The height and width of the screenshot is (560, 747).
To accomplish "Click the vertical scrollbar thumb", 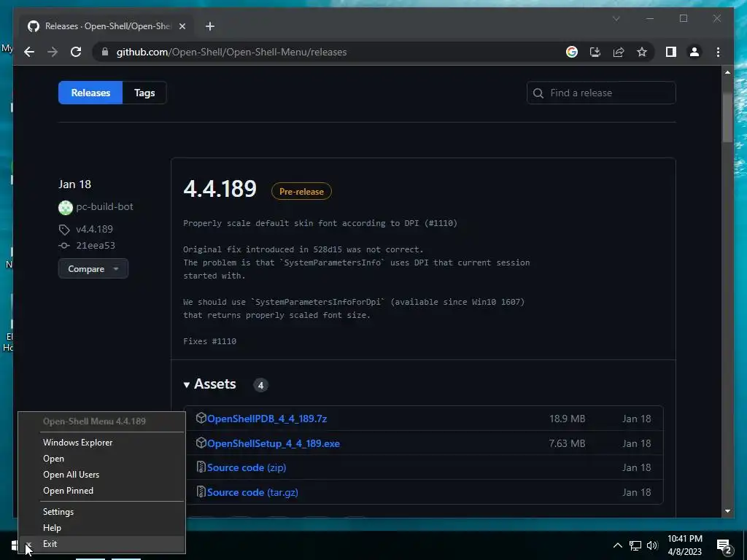I will [727, 117].
